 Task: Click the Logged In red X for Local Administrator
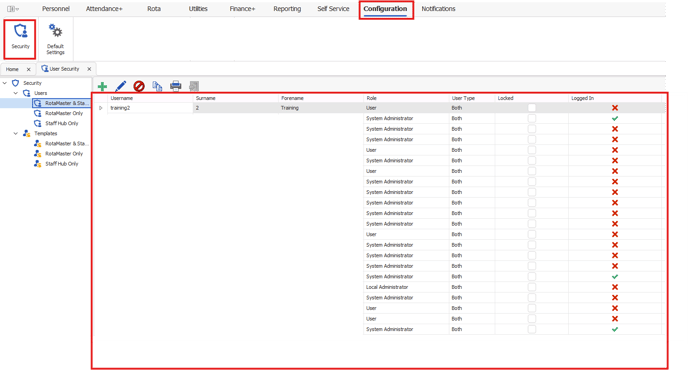[x=615, y=287]
